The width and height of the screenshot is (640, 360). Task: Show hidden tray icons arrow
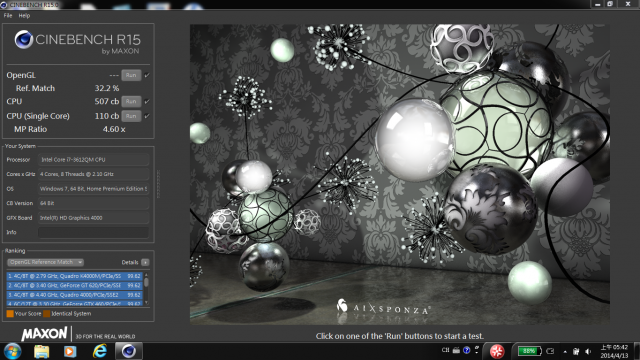click(x=565, y=351)
